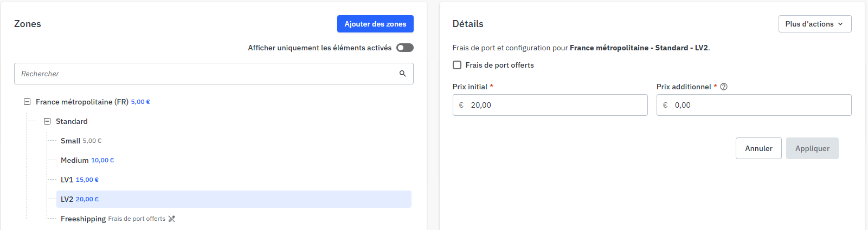Select the LV2 highlighted item
Image resolution: width=868 pixels, height=230 pixels.
(234, 199)
